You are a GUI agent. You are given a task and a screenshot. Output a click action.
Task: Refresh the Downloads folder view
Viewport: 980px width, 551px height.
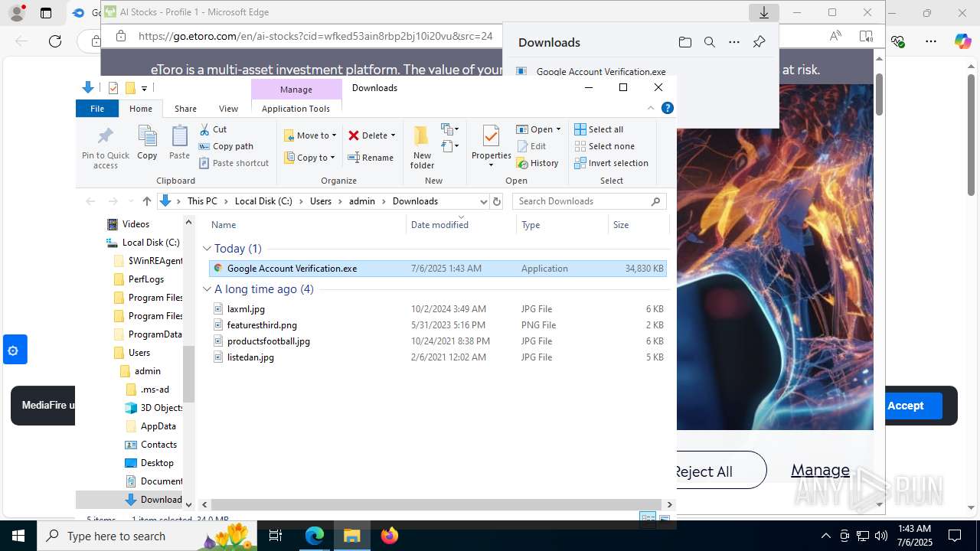click(x=497, y=201)
